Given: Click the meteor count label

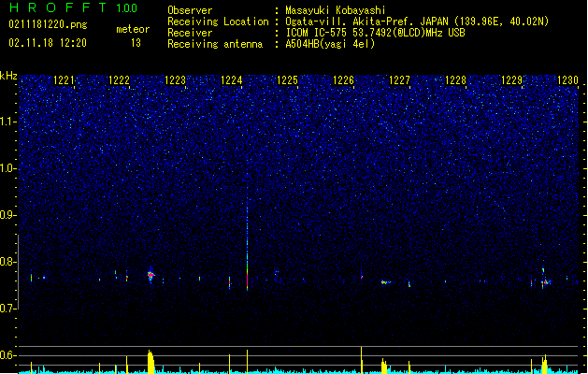Looking at the screenshot, I should pyautogui.click(x=133, y=29).
